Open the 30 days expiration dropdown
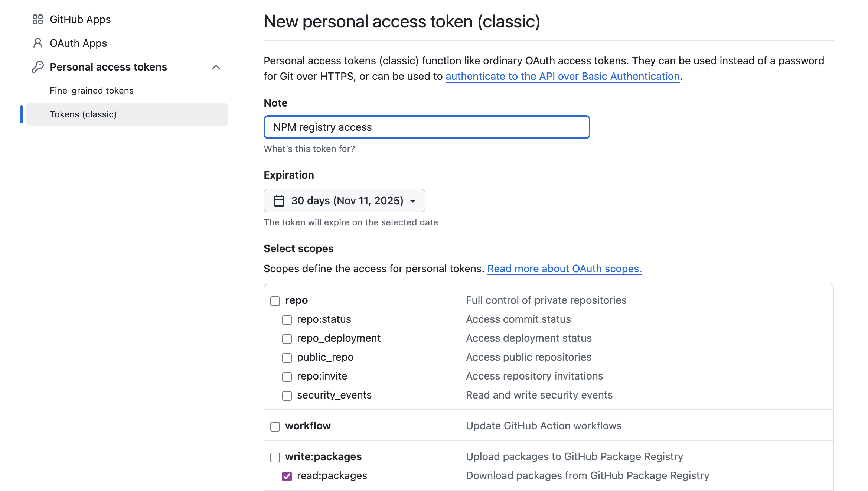Viewport: 868px width, 491px height. [344, 201]
